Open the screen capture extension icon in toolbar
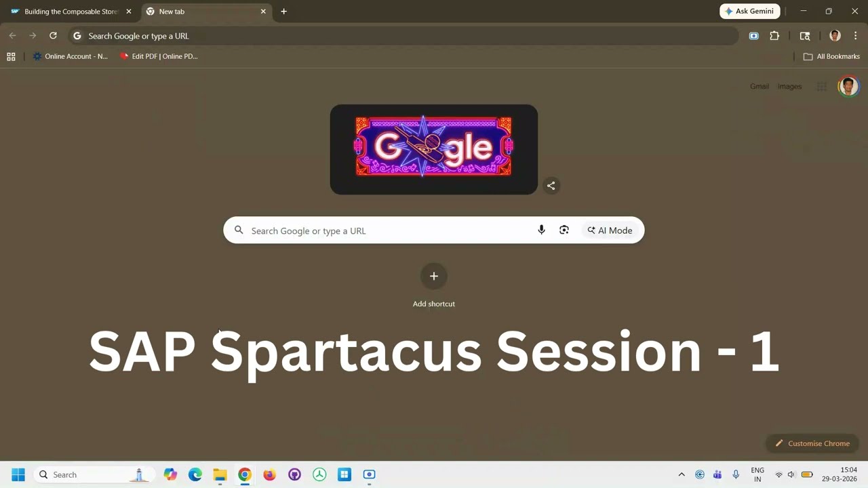 (x=753, y=36)
